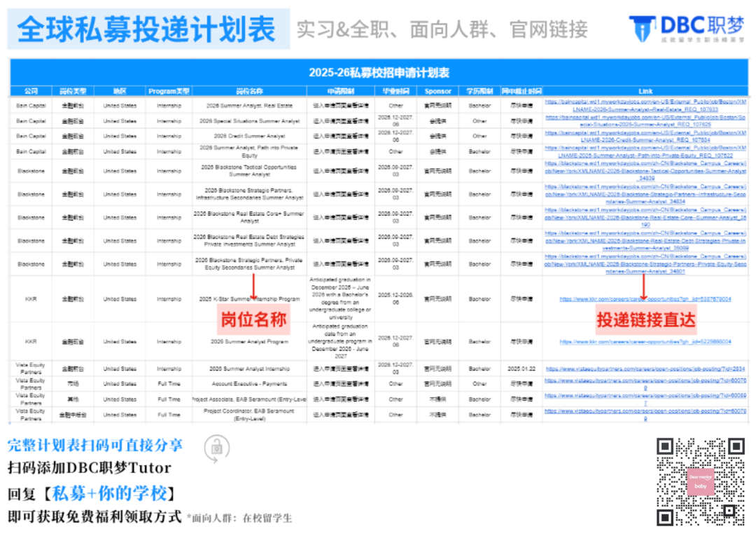Select cell '2026 Special Situations Summer Analyst'
The image size is (756, 536).
(249, 121)
